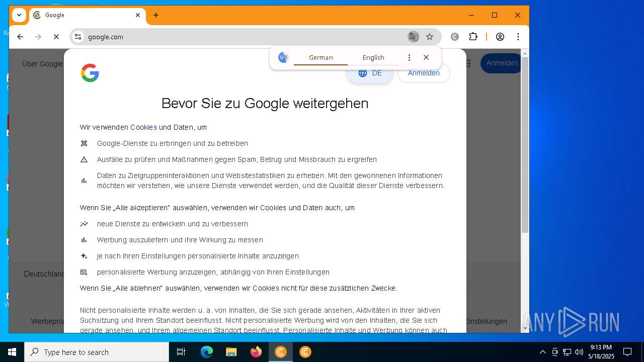Select German in translate popup
Image resolution: width=644 pixels, height=362 pixels.
click(321, 58)
